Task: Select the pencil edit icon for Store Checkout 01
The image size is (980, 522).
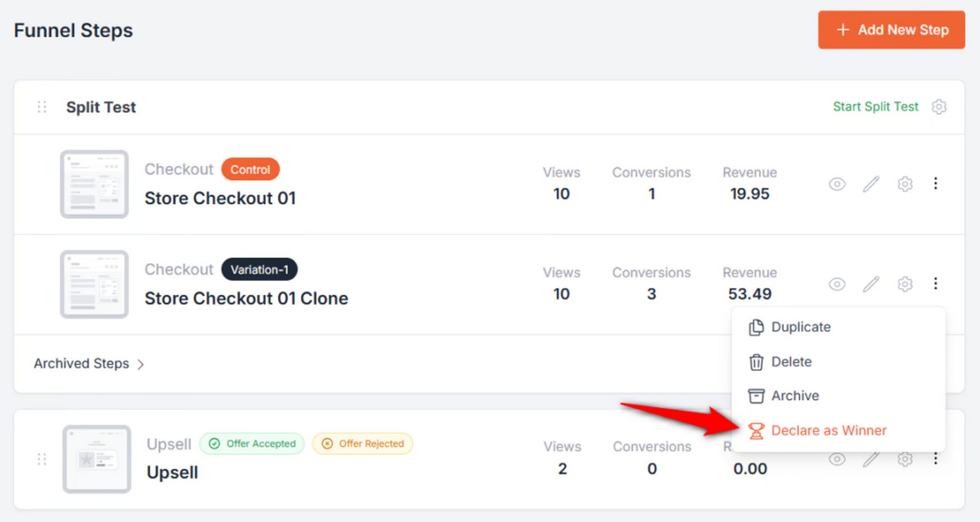Action: tap(871, 184)
